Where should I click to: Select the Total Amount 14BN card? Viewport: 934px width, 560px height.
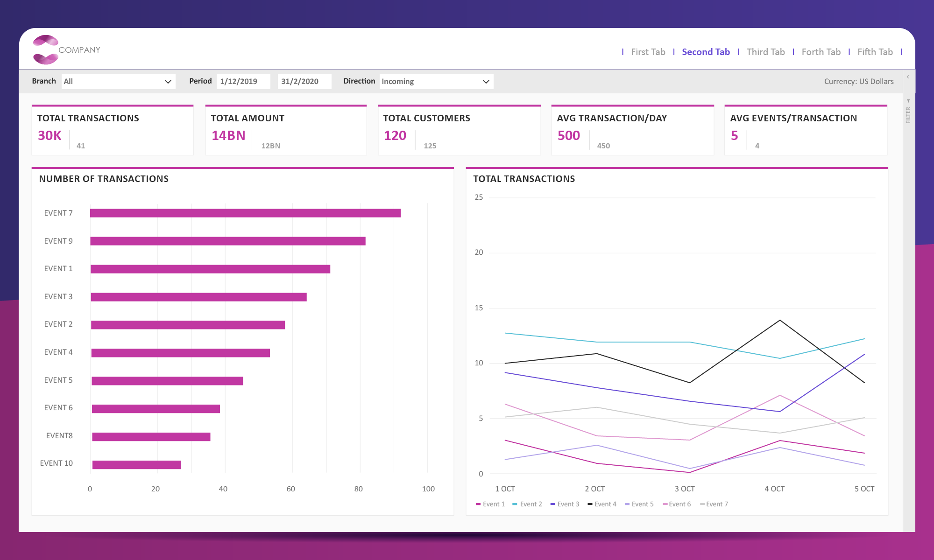point(286,131)
